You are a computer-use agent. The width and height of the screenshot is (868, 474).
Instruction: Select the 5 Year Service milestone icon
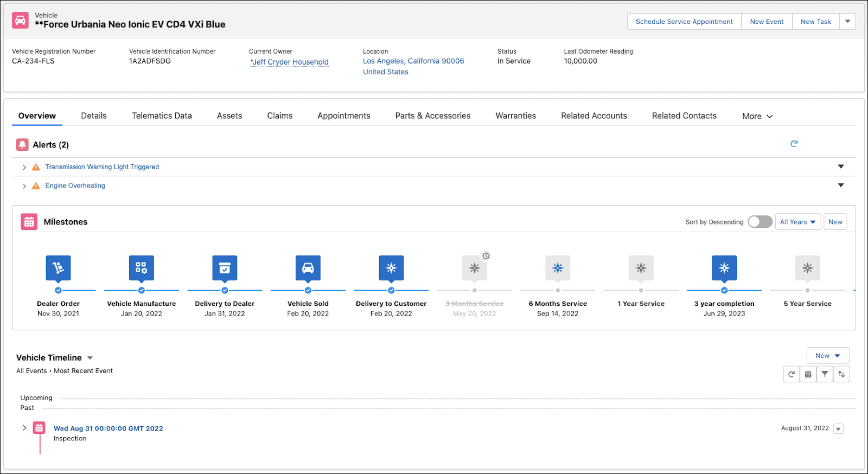click(808, 268)
